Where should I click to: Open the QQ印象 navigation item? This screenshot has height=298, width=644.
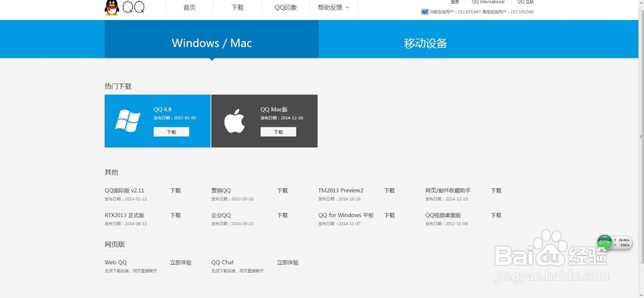point(286,7)
